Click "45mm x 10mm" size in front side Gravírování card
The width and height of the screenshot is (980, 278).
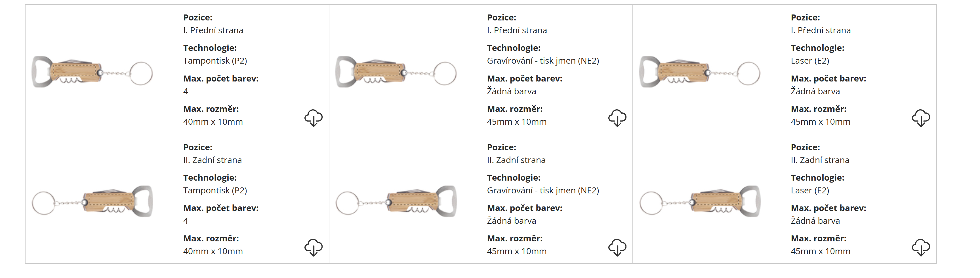tap(517, 122)
